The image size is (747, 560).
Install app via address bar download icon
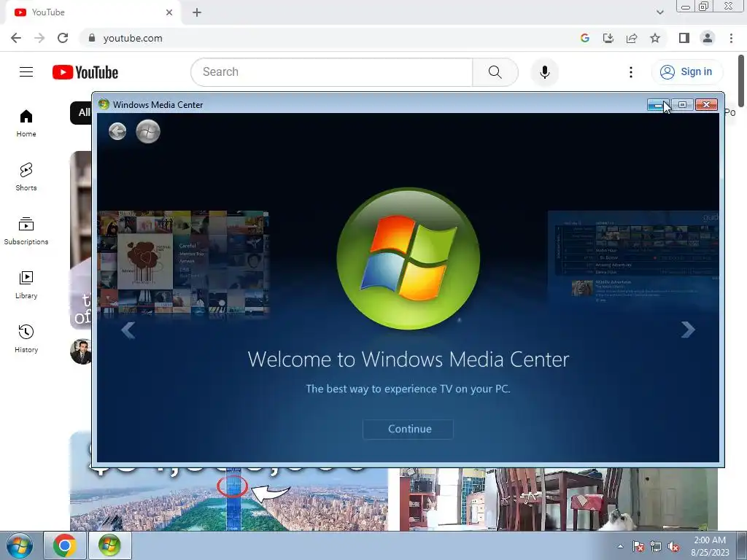(608, 38)
